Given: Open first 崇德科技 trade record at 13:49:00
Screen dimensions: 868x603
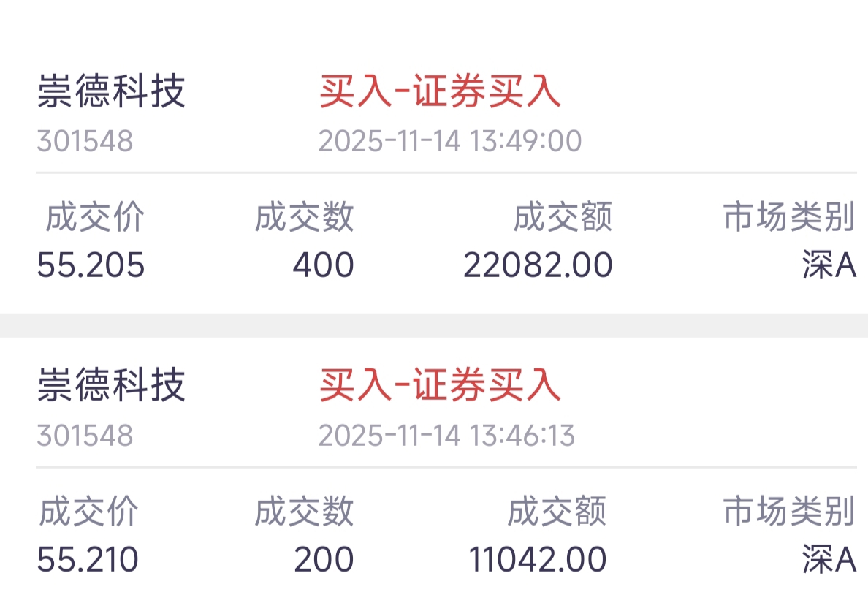Looking at the screenshot, I should coord(111,93).
